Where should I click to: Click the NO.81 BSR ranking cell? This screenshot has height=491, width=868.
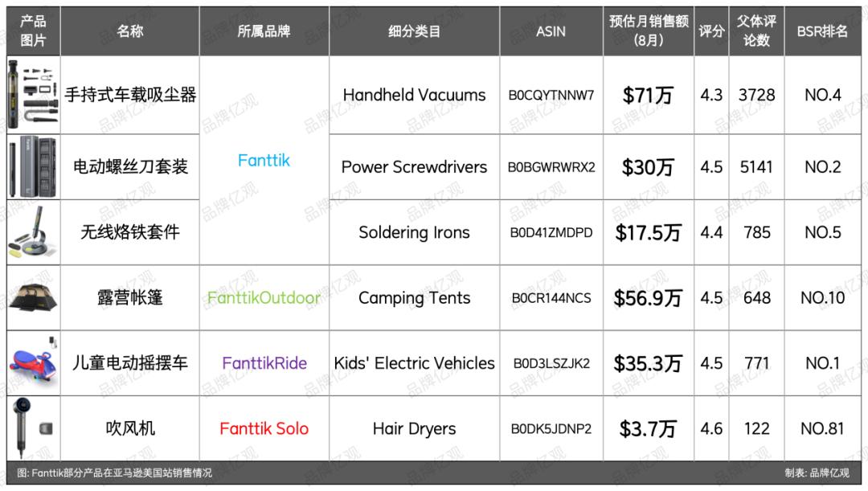tap(822, 428)
